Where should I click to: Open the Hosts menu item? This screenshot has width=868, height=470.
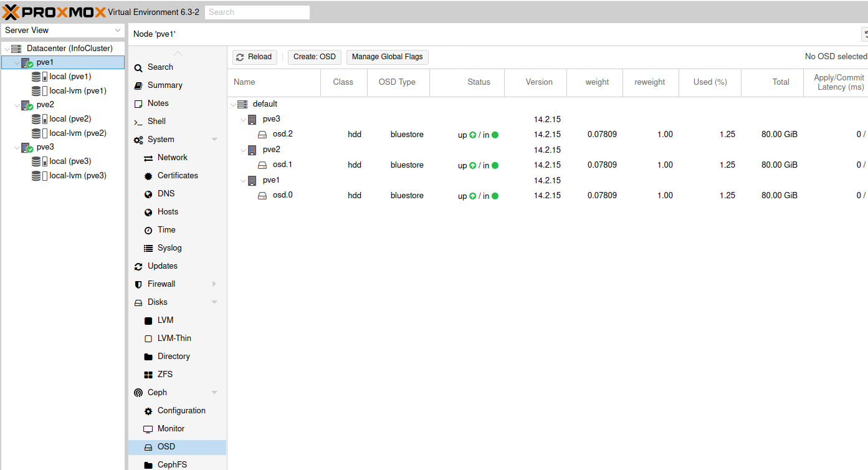tap(177, 212)
